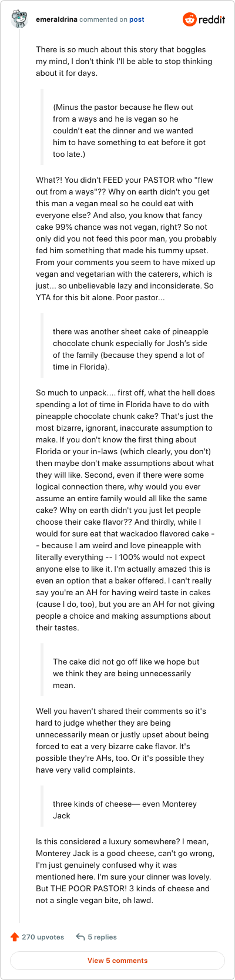
Task: Click the "reddit" wordmark text
Action: [212, 19]
